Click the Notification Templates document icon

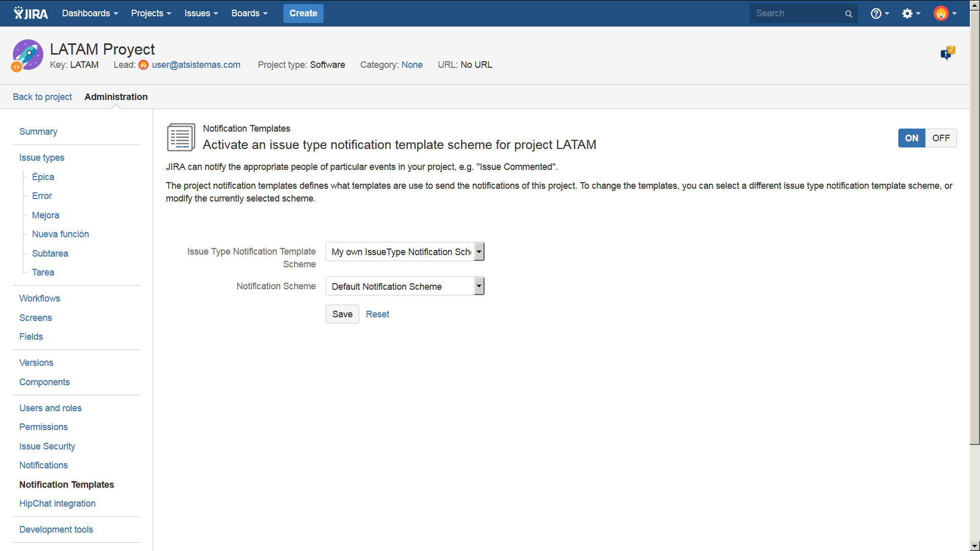181,137
